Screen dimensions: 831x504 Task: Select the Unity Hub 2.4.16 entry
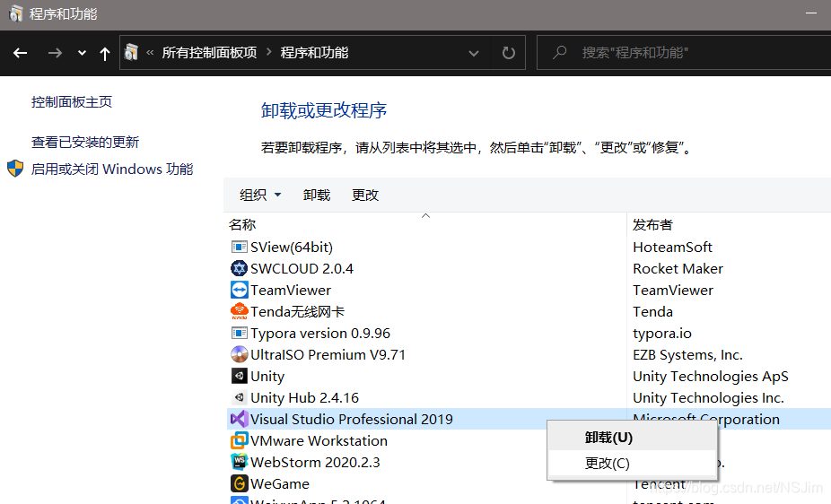(304, 397)
